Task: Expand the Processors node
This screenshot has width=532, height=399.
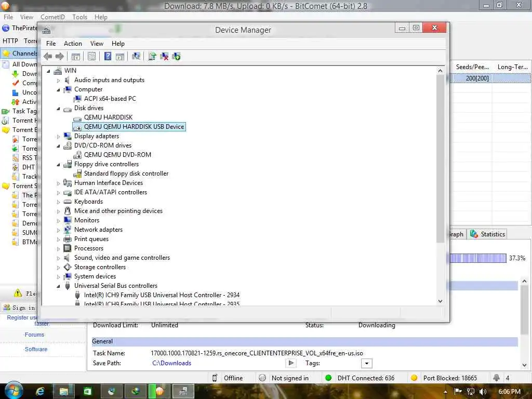Action: 58,249
